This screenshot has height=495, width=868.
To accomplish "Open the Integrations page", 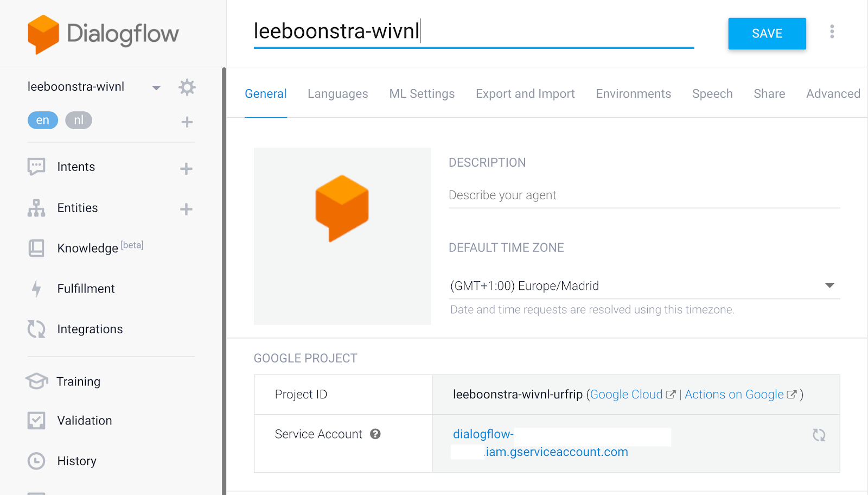I will (90, 329).
